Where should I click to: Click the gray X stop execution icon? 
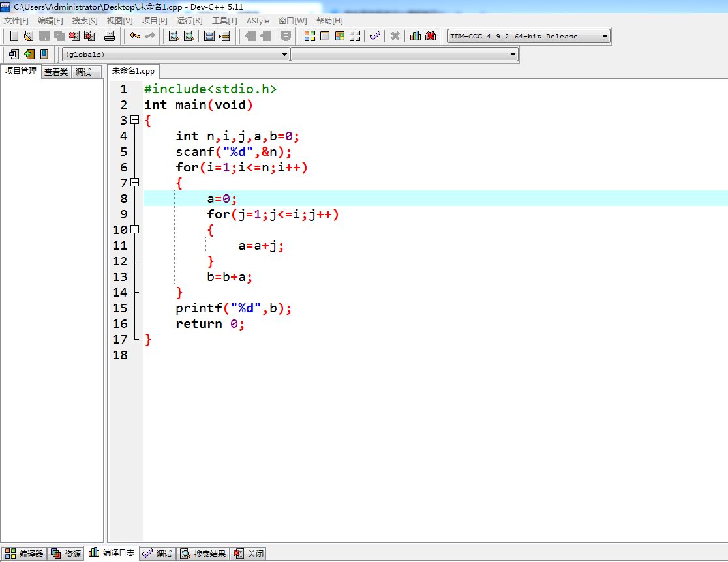click(395, 36)
